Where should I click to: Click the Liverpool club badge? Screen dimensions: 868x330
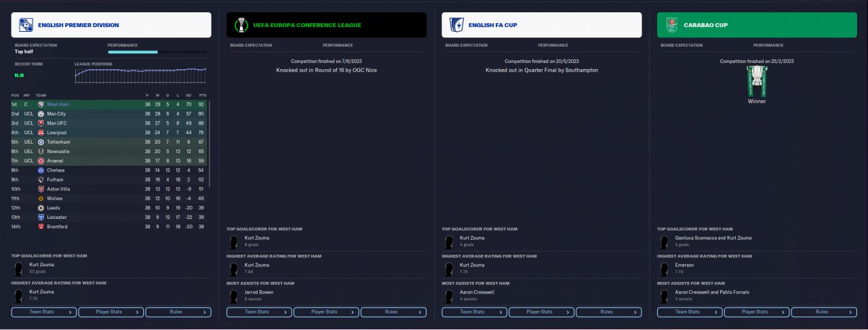pyautogui.click(x=41, y=133)
